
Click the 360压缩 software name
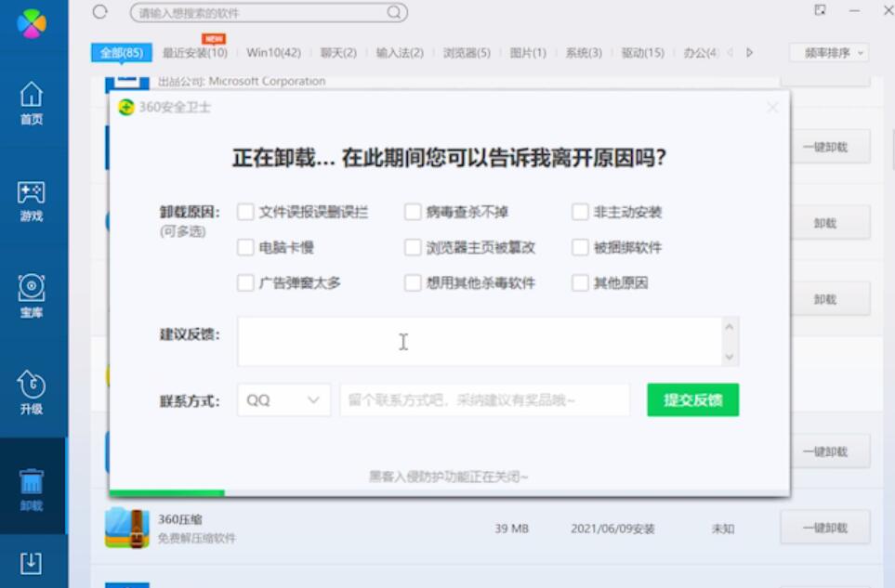(180, 519)
